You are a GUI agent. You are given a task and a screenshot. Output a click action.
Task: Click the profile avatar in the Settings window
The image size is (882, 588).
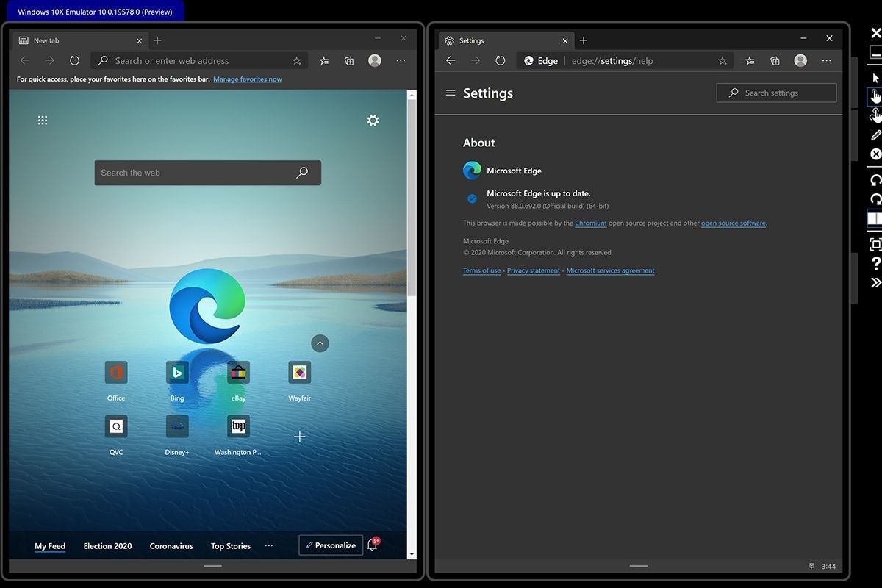800,61
